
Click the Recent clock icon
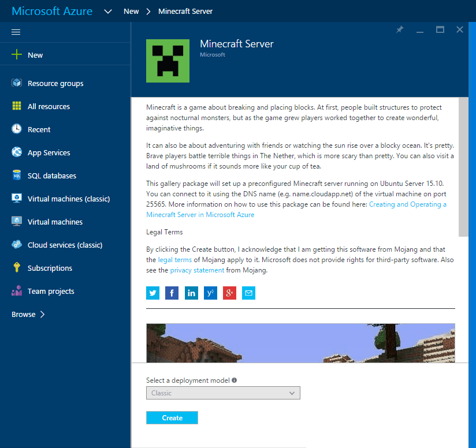17,129
